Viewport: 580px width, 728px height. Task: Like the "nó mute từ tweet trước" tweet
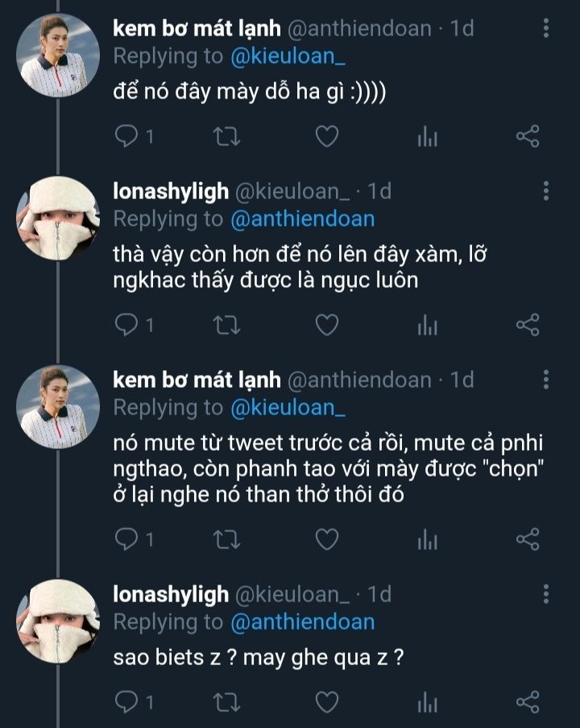click(326, 539)
